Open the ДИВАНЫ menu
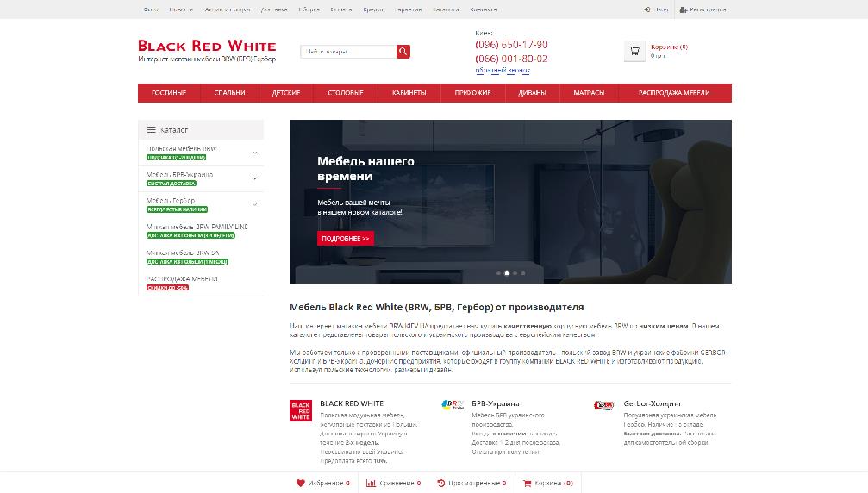868x493 pixels. [533, 93]
